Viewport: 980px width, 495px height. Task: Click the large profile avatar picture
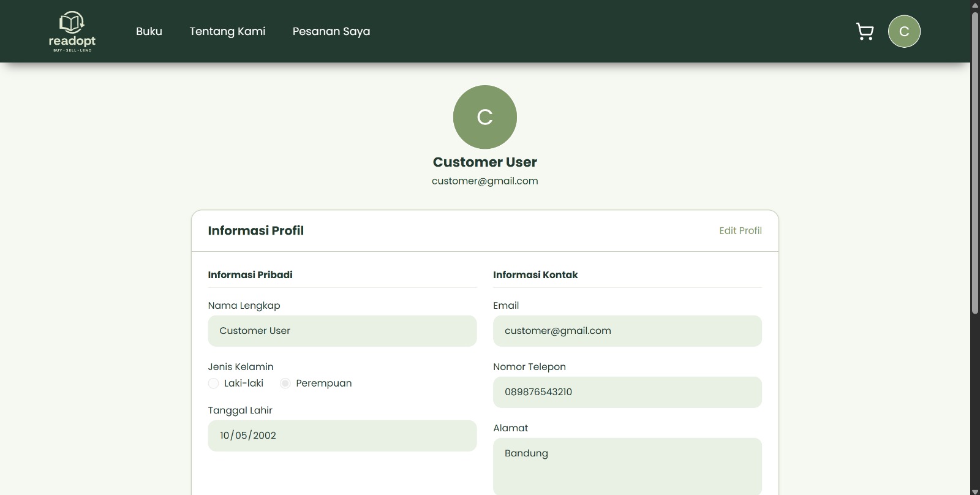484,117
